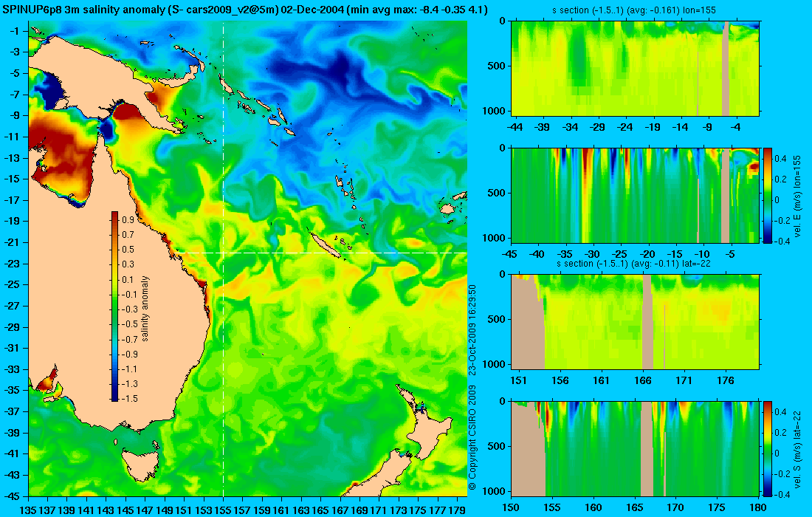
Task: Click latitude tick -1 on the main map axis
Action: (x=15, y=31)
